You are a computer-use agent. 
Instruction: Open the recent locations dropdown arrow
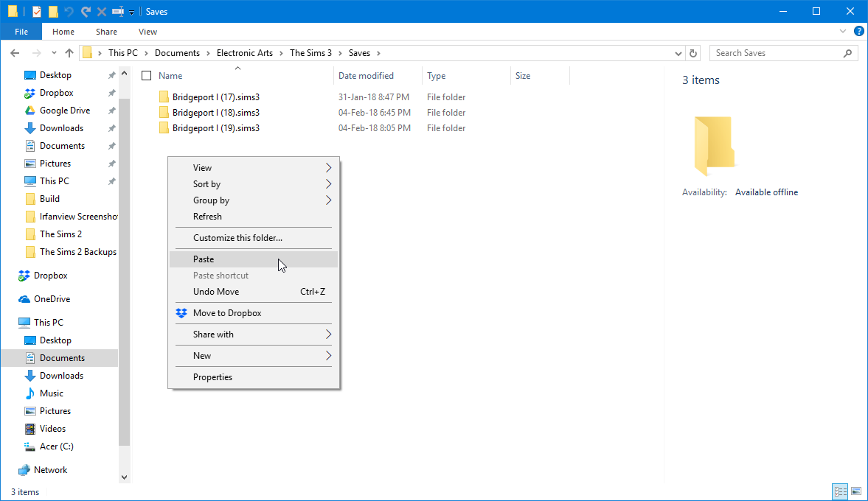pyautogui.click(x=54, y=53)
